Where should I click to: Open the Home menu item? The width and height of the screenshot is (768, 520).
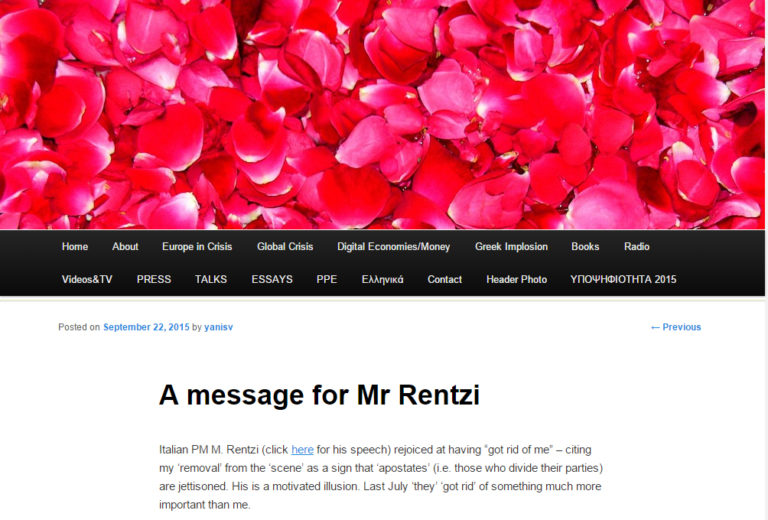pyautogui.click(x=75, y=247)
